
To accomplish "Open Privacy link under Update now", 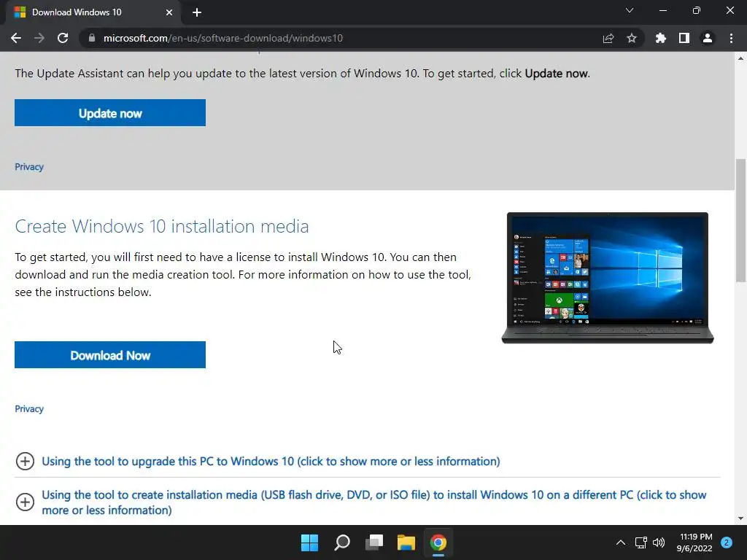I will (x=29, y=167).
